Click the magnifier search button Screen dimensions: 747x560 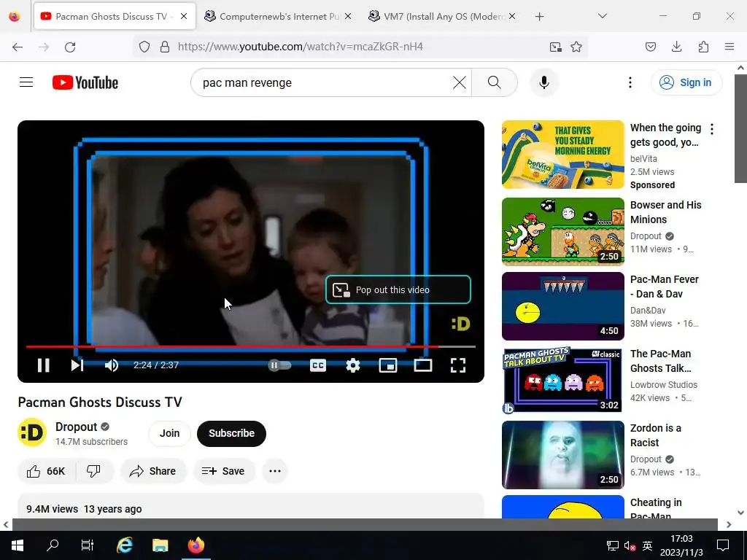point(495,82)
